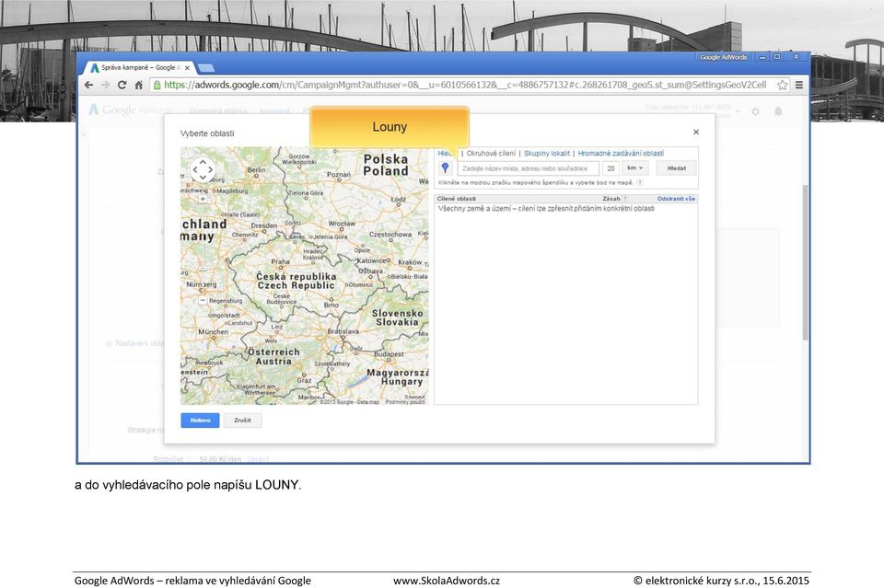Click the München label on the map
Screen dimensions: 884x588
pyautogui.click(x=213, y=332)
